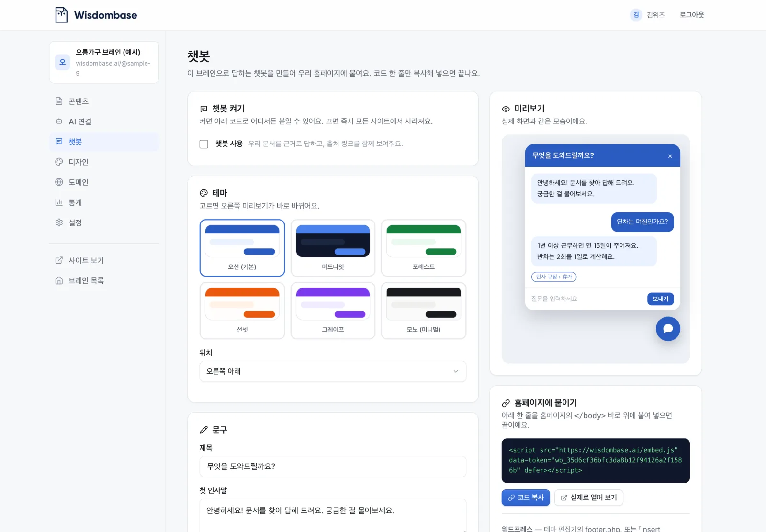Choose the 그레이프 theme card
The image size is (766, 532).
(x=333, y=310)
